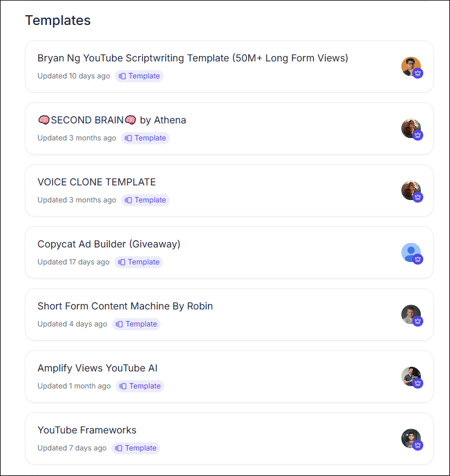Image resolution: width=450 pixels, height=476 pixels.
Task: Click Template tag on Copycat Ad Builder
Action: tap(139, 262)
